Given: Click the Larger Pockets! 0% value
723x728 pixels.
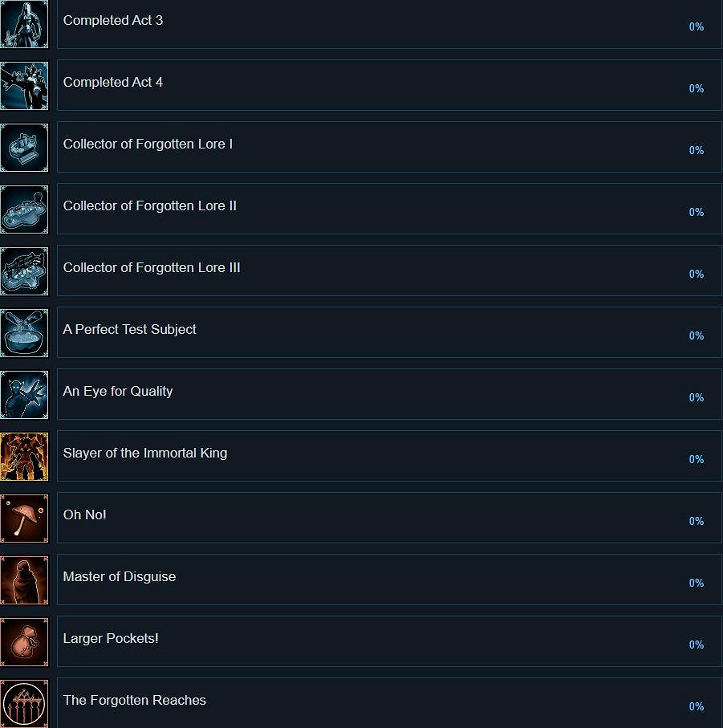Looking at the screenshot, I should [696, 645].
